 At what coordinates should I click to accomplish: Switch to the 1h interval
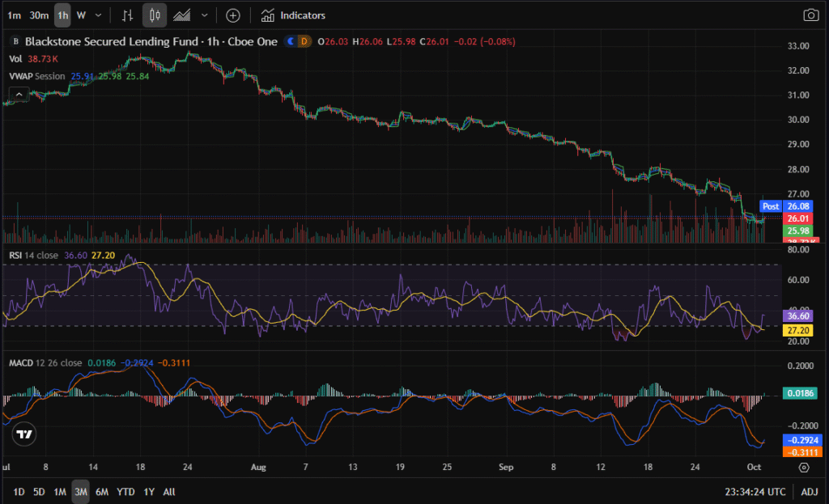(62, 15)
